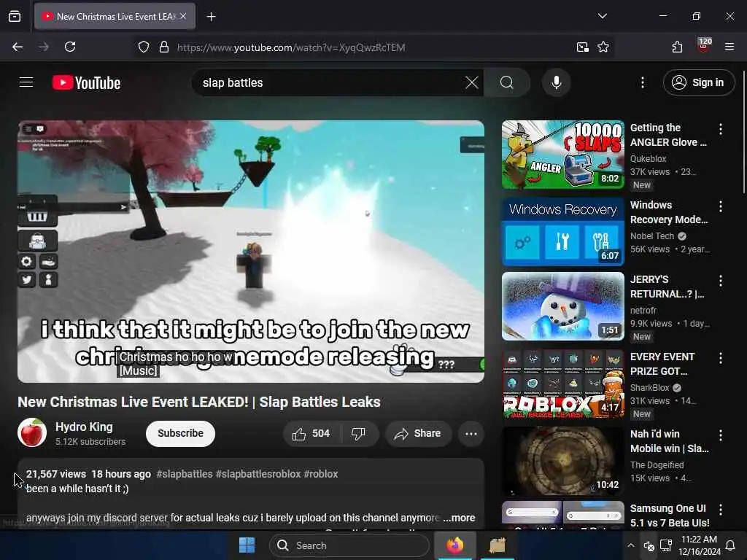This screenshot has height=560, width=747.
Task: Open the Nobel Tech channel name
Action: click(x=651, y=236)
